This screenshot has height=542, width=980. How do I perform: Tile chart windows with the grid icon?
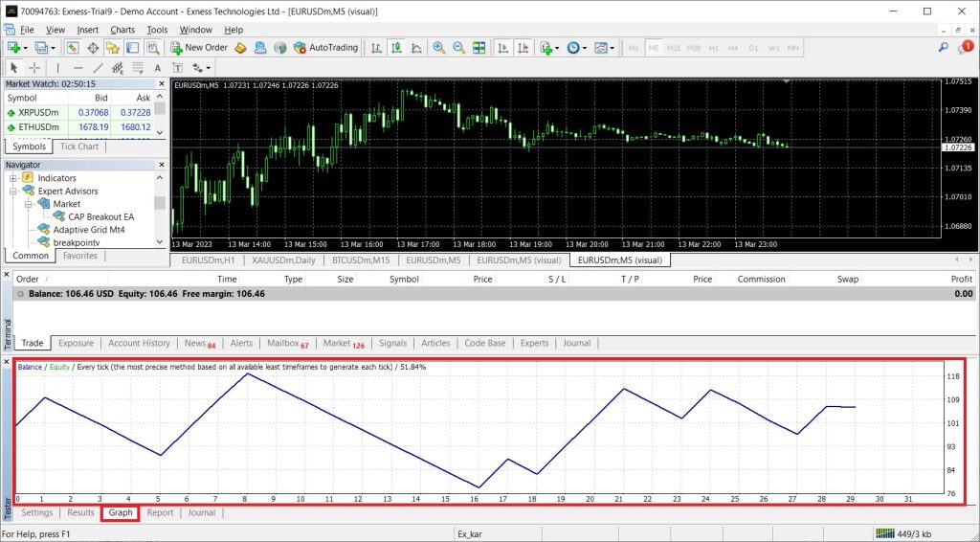point(479,48)
